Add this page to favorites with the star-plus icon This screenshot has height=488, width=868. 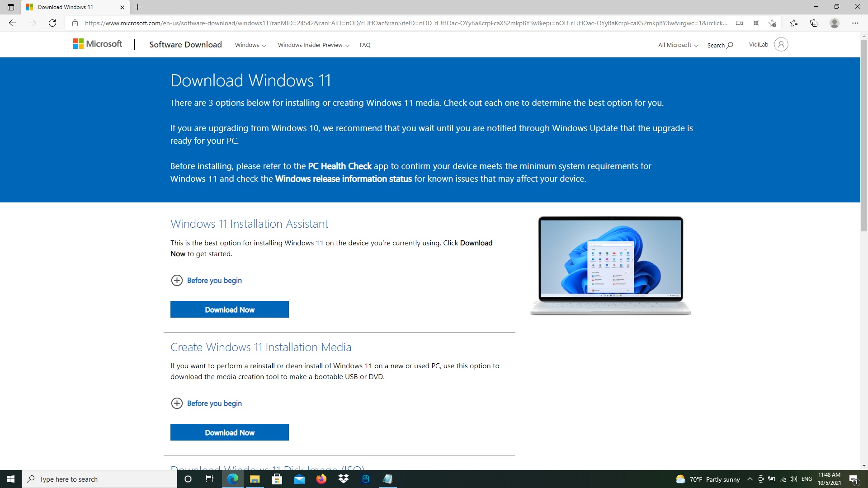pyautogui.click(x=772, y=23)
